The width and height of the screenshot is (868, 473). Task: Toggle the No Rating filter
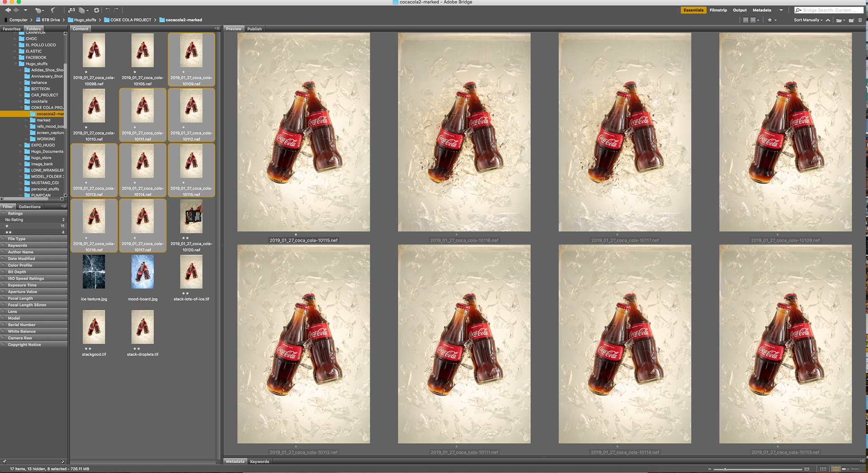click(x=34, y=220)
